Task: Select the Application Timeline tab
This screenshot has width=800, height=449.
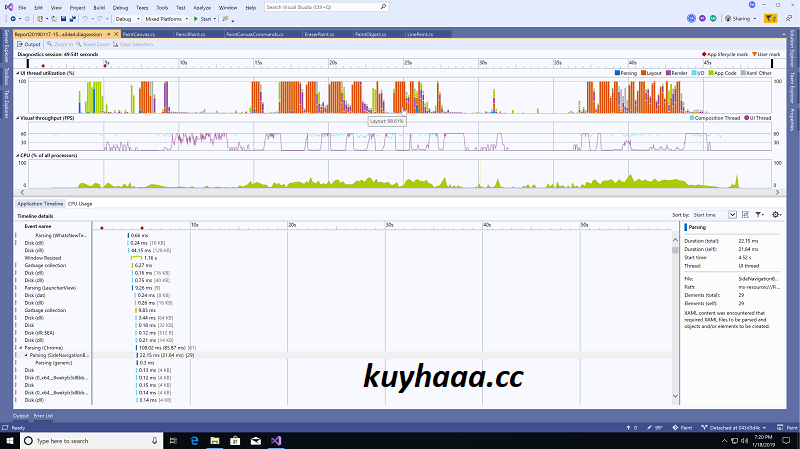Action: pos(40,204)
